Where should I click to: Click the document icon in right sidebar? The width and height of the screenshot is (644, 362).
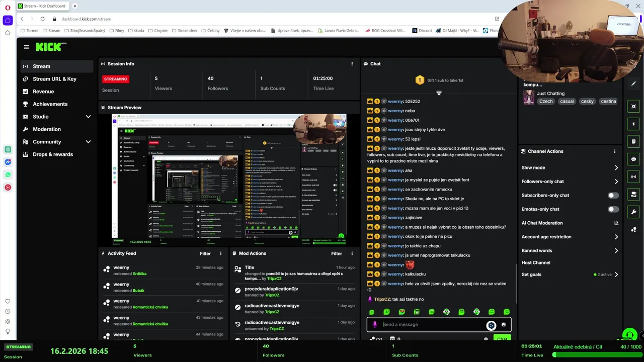633,141
